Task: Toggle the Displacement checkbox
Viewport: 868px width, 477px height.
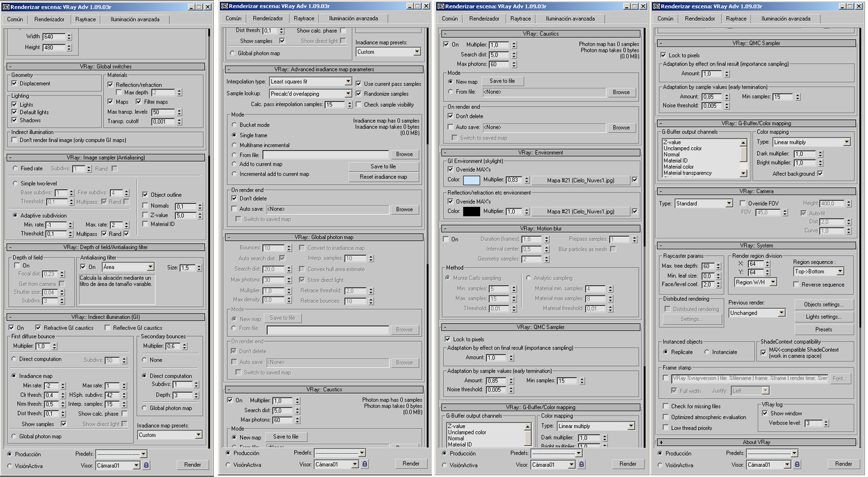Action: click(14, 83)
